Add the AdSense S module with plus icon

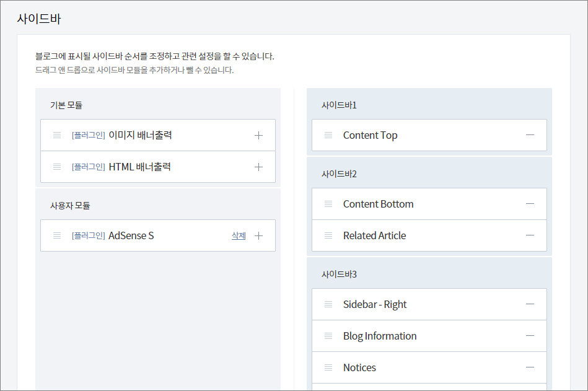(258, 236)
